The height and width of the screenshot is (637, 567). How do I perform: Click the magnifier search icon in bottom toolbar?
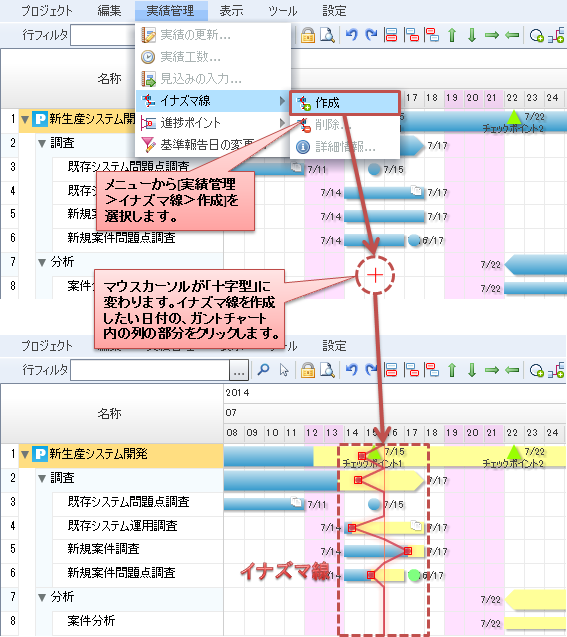[x=264, y=370]
